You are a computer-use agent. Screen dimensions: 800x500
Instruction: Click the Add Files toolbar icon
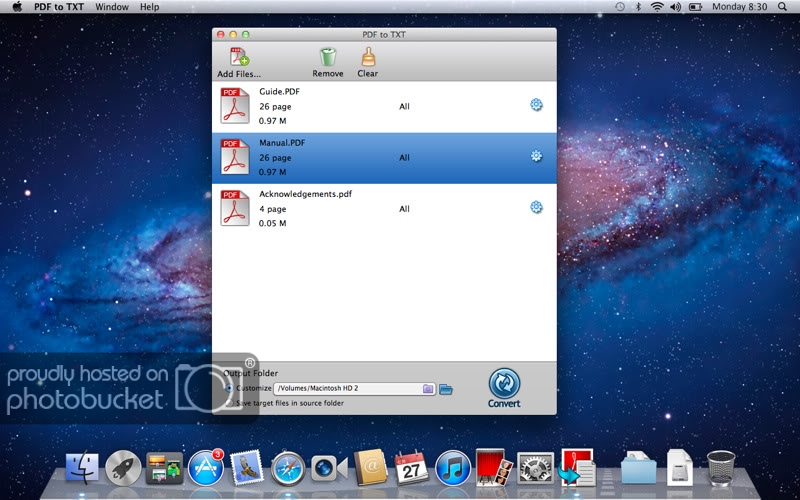pyautogui.click(x=239, y=57)
